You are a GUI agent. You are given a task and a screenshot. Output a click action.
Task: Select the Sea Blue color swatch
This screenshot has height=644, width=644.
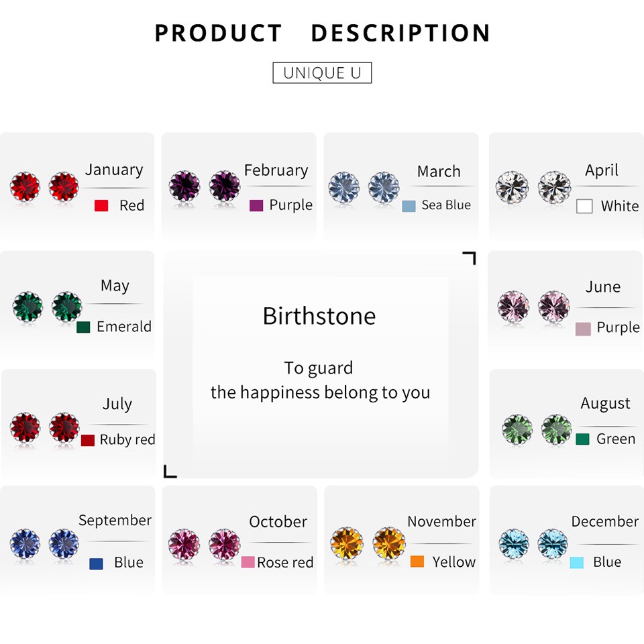click(x=409, y=206)
